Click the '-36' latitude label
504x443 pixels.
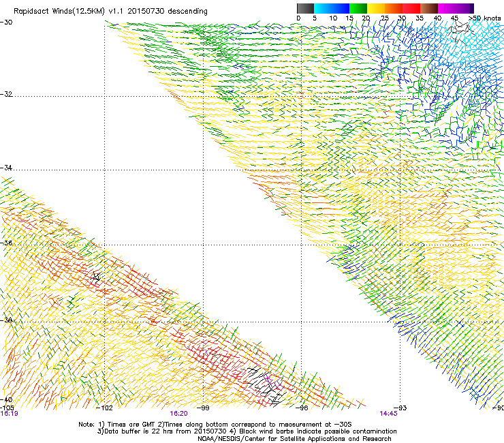[x=6, y=243]
